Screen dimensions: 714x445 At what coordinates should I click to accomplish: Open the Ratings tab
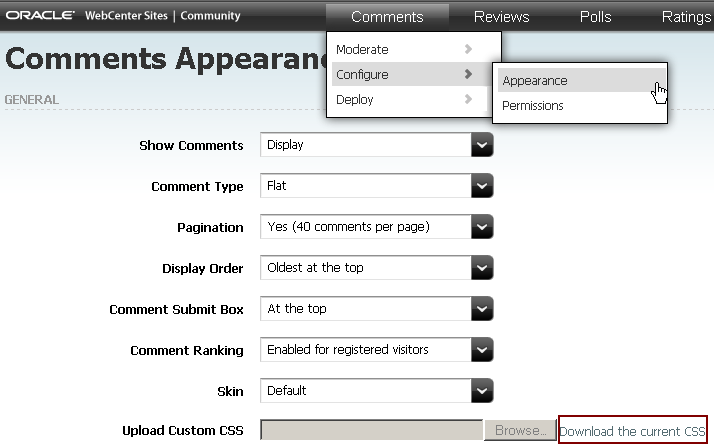[x=686, y=17]
